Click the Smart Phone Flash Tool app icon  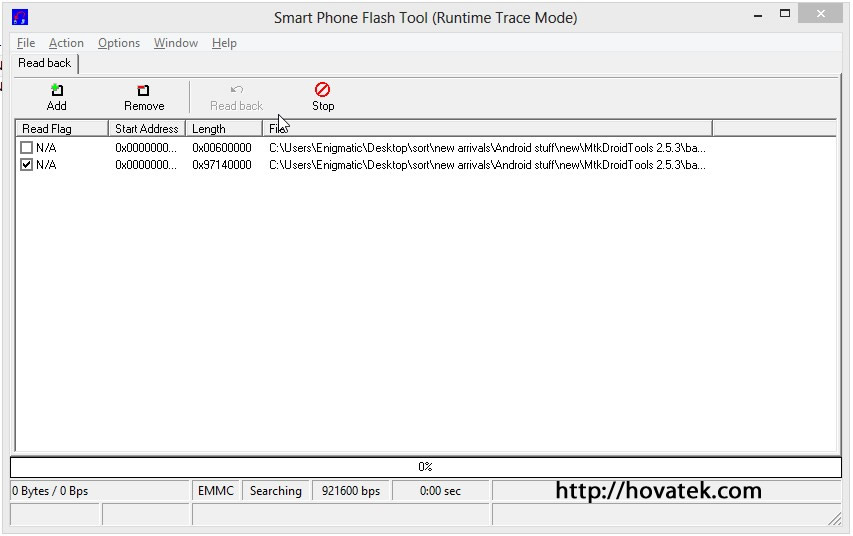point(20,17)
